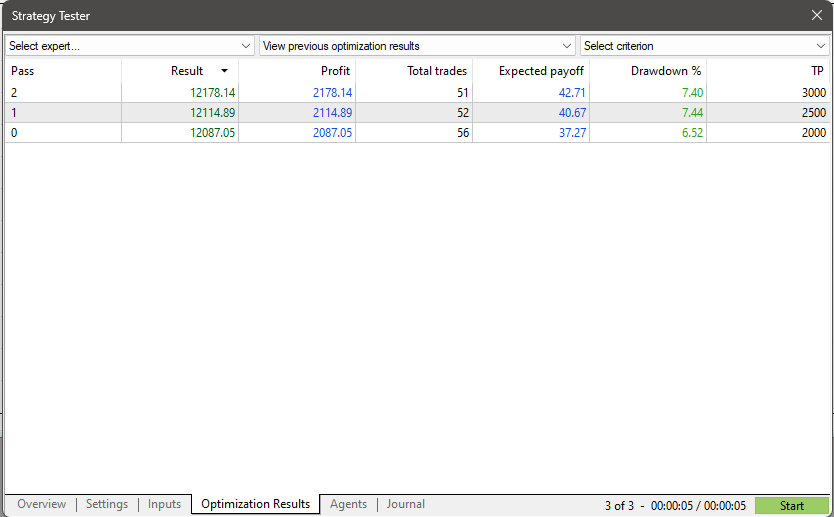This screenshot has width=834, height=517.
Task: Close the Strategy Tester window
Action: click(816, 15)
